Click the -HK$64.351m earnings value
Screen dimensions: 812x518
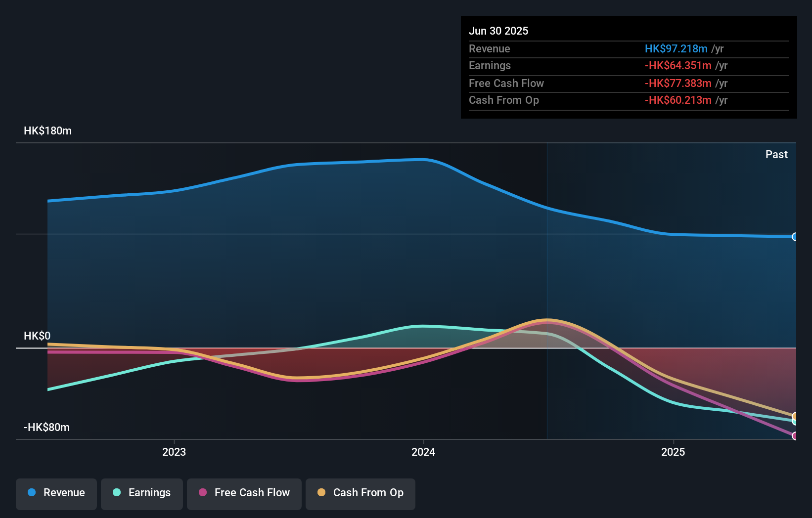coord(678,66)
